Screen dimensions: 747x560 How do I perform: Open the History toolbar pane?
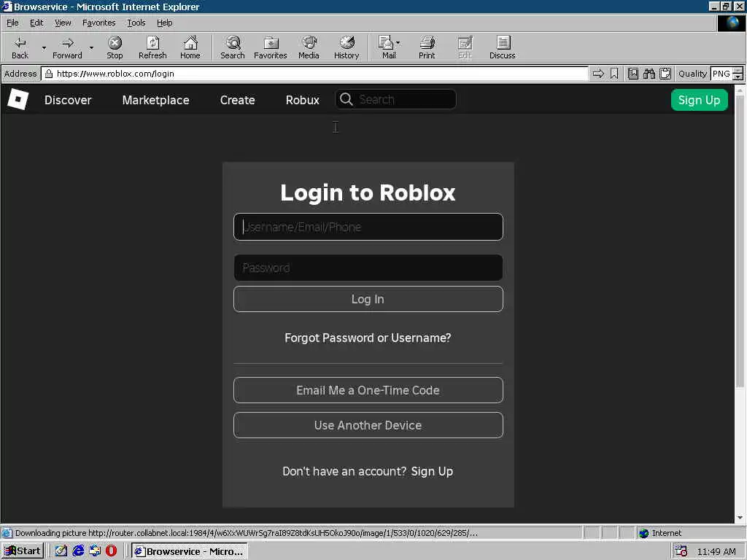(347, 47)
